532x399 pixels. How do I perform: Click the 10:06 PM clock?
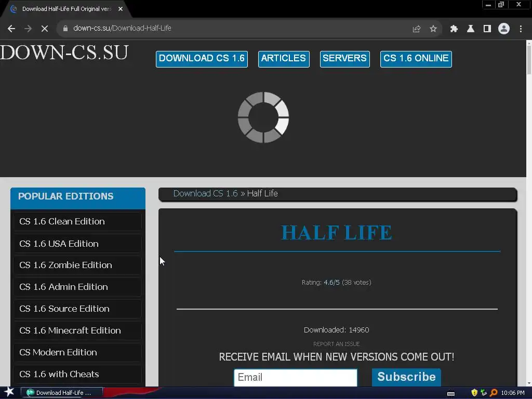[513, 393]
